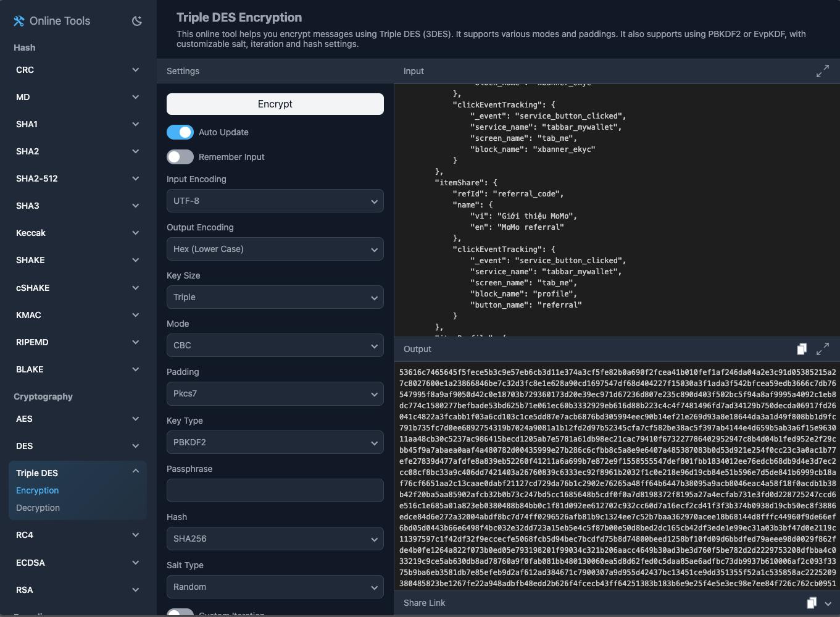Expand the SHA1 sidebar section
Viewport: 840px width, 617px height.
pyautogui.click(x=78, y=124)
